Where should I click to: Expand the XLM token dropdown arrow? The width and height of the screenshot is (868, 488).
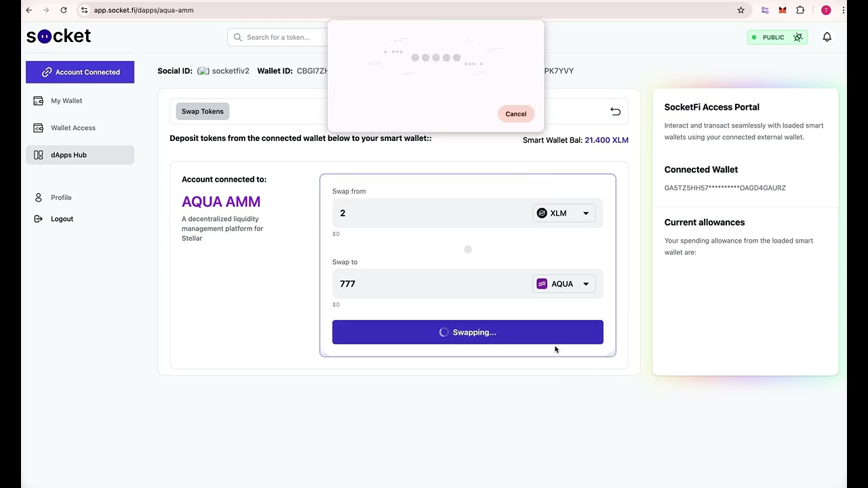point(586,213)
